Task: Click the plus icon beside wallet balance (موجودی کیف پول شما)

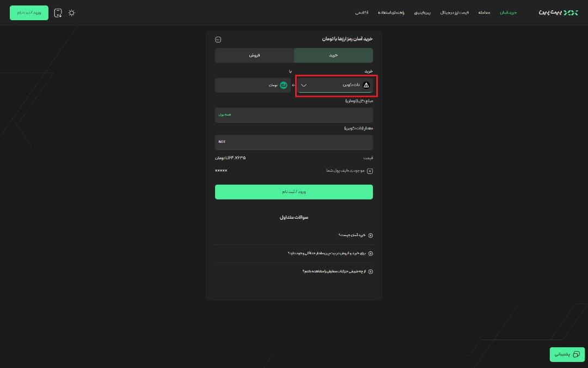Action: 370,171
